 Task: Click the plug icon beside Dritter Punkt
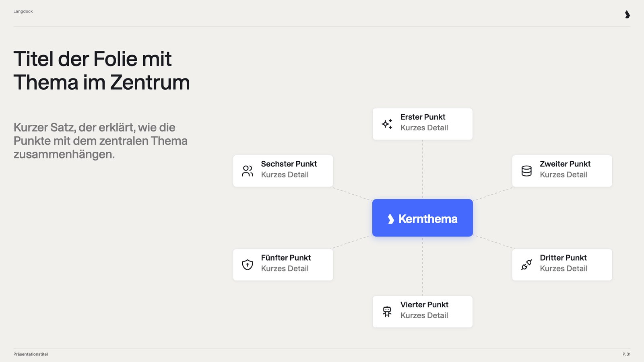coord(526,265)
